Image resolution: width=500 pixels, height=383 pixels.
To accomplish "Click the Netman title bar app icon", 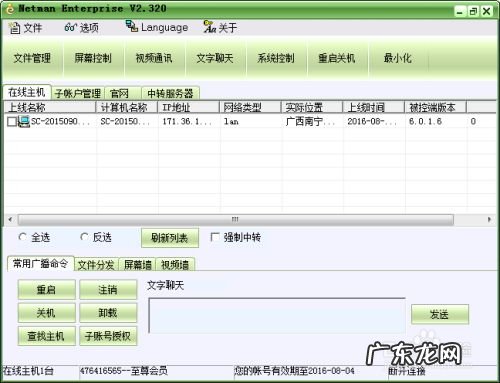I will tap(10, 9).
